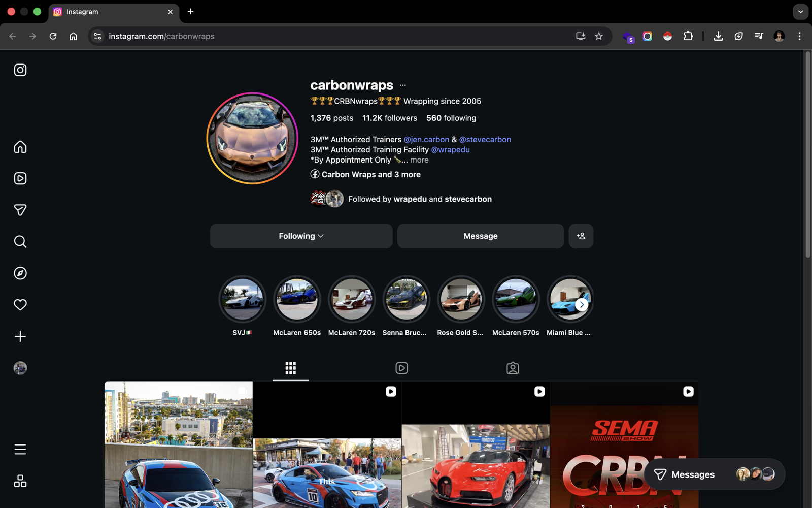Open the @jen.carbon profile link
Viewport: 812px width, 508px height.
[426, 139]
